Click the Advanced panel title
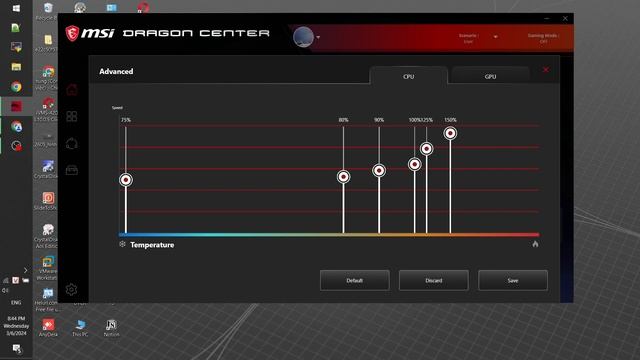 (x=116, y=71)
